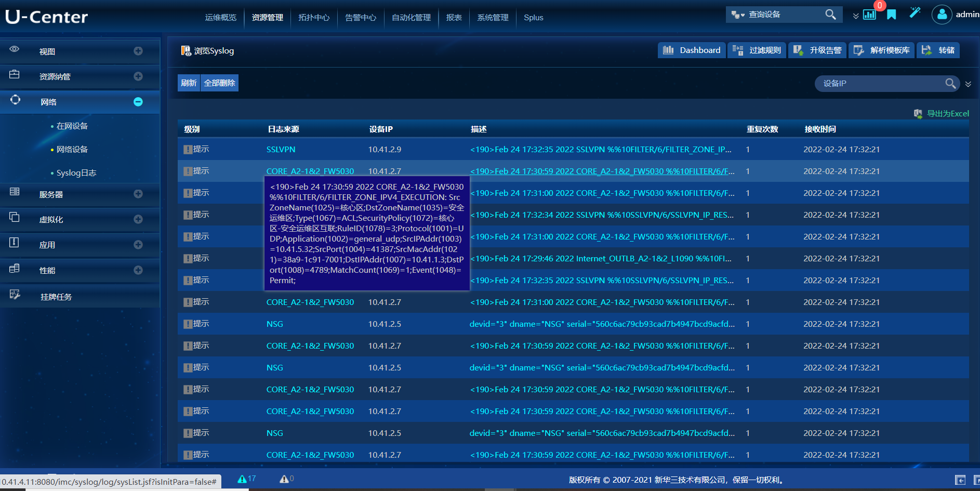Viewport: 980px width, 491px height.
Task: Collapse the 网络 sidebar section
Action: tap(138, 102)
